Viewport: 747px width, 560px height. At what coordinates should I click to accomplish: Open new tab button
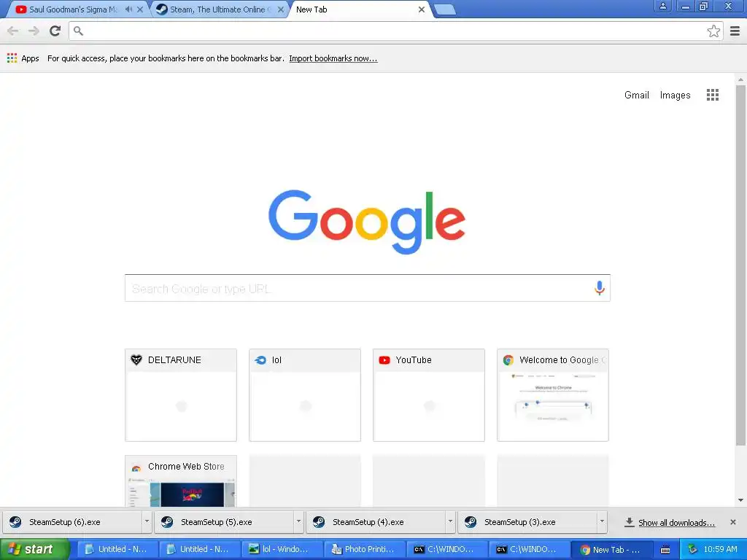click(445, 9)
